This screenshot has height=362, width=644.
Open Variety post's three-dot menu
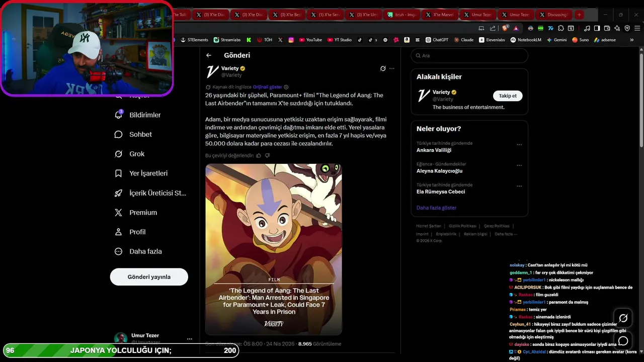pyautogui.click(x=392, y=68)
